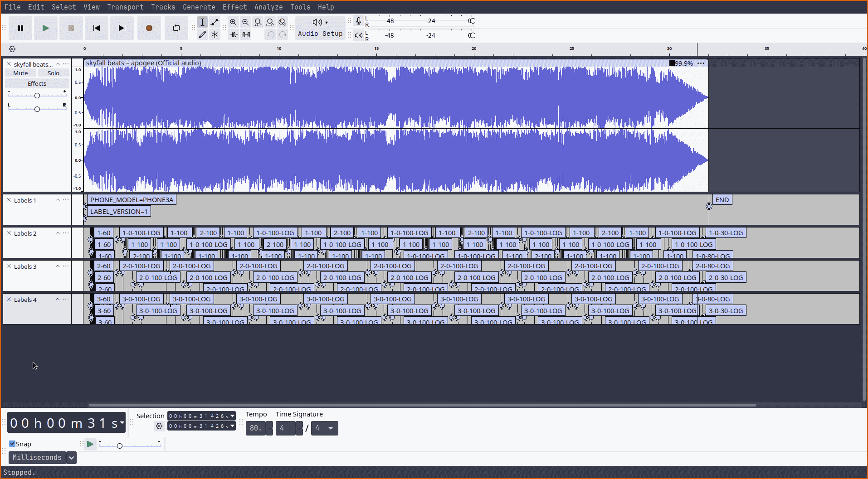Open the selection time format dropdown
Viewport: 868px width, 479px height.
pyautogui.click(x=232, y=416)
